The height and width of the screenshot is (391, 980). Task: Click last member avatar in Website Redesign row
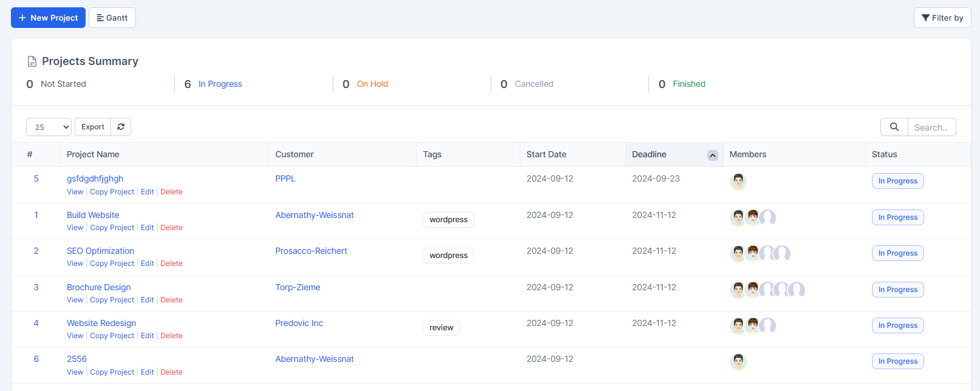pos(768,325)
